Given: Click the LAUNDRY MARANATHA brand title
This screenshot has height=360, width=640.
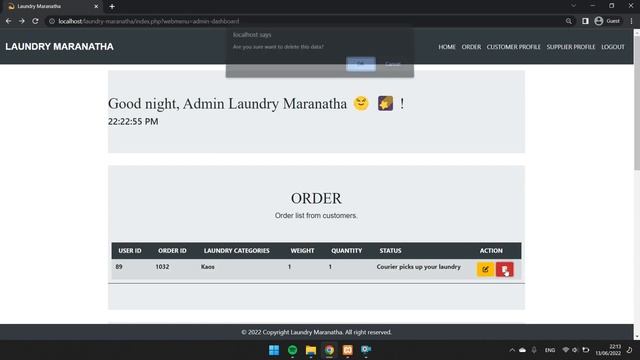Looking at the screenshot, I should pos(60,47).
